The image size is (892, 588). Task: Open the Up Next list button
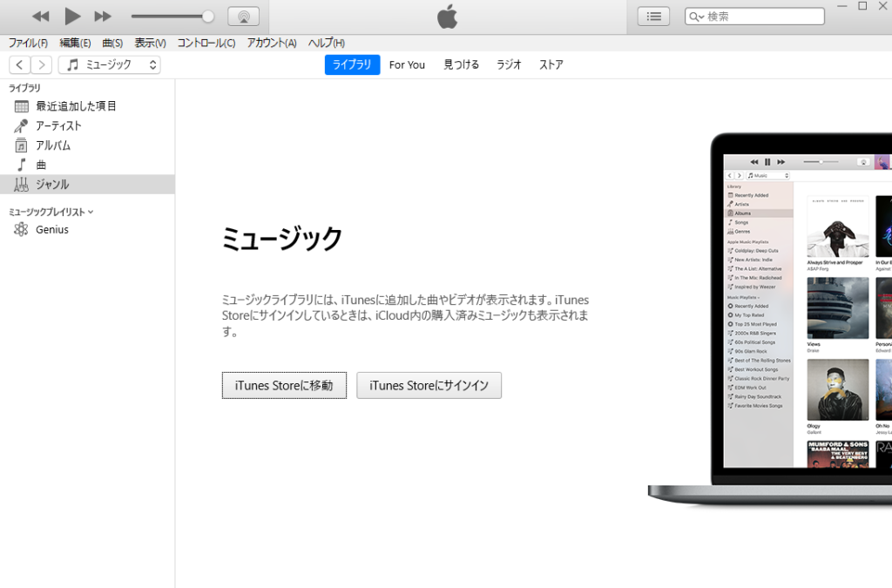653,17
